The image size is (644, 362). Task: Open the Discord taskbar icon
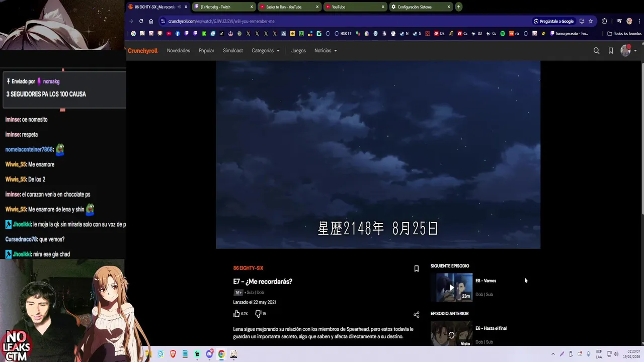(210, 354)
